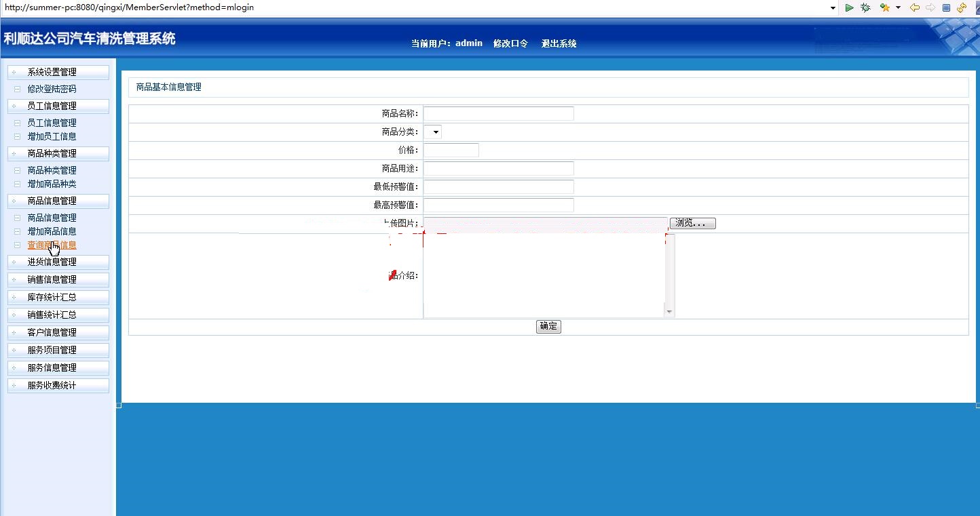Click the green bug debug icon

click(865, 7)
